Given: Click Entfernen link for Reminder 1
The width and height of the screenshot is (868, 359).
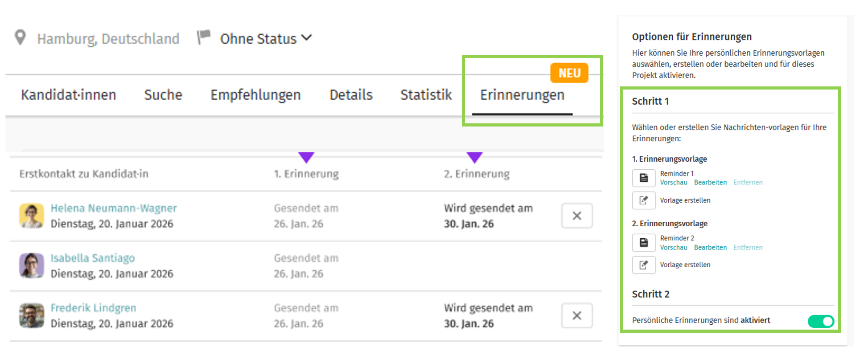Looking at the screenshot, I should 748,183.
